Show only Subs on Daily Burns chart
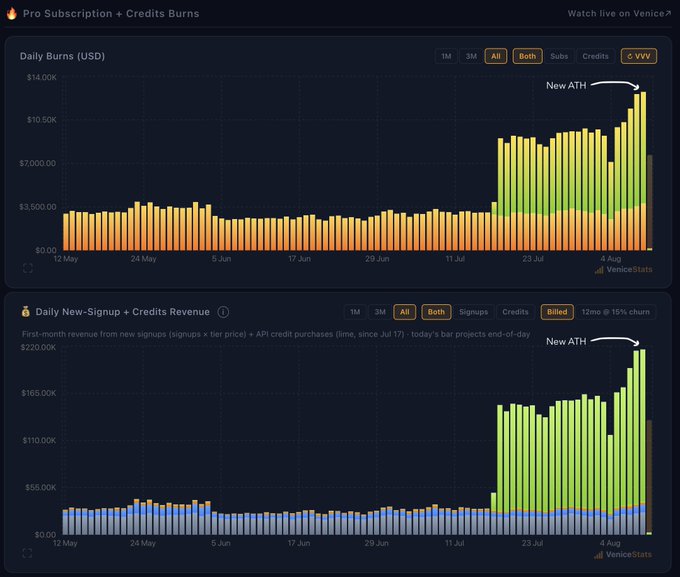The width and height of the screenshot is (680, 577). 559,56
